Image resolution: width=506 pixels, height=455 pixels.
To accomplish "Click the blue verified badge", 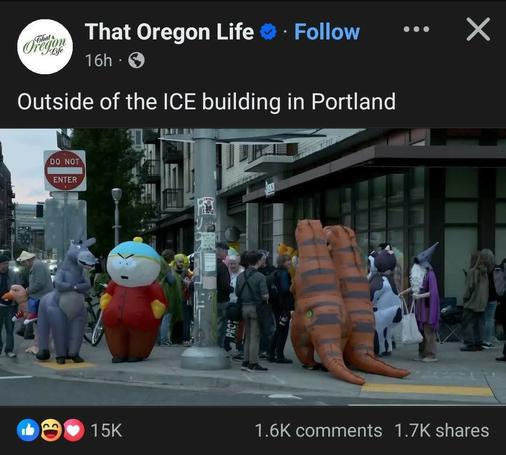I will pos(268,32).
